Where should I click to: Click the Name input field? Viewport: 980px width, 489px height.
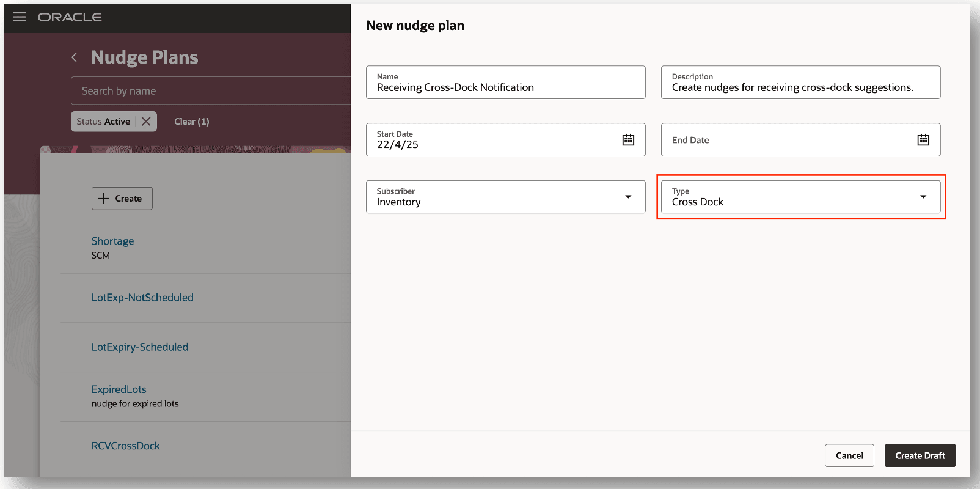506,83
